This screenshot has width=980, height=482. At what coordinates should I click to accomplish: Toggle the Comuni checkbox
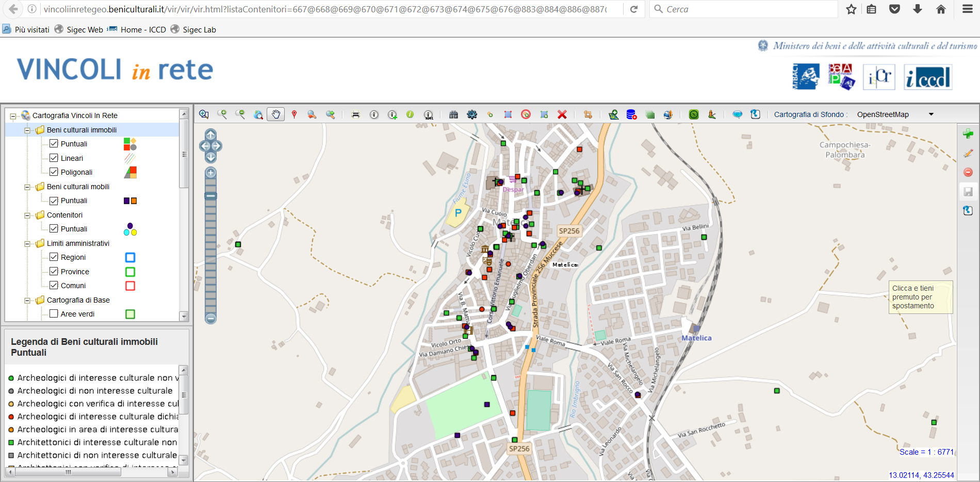click(54, 285)
